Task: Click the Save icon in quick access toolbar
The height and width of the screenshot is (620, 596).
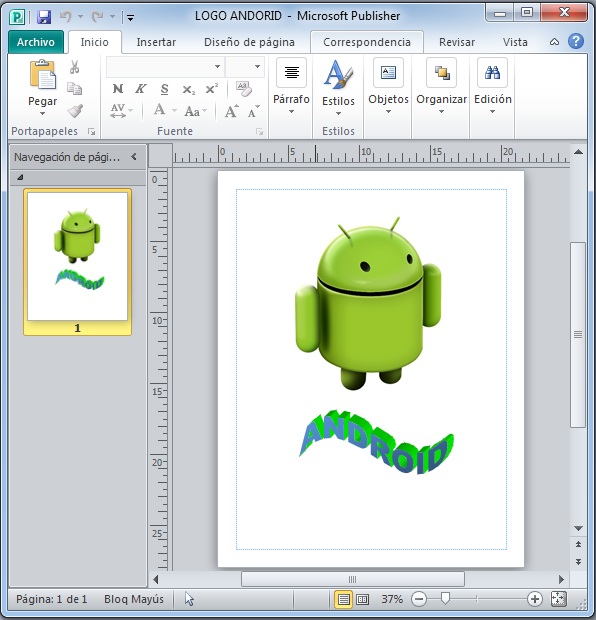Action: [44, 17]
